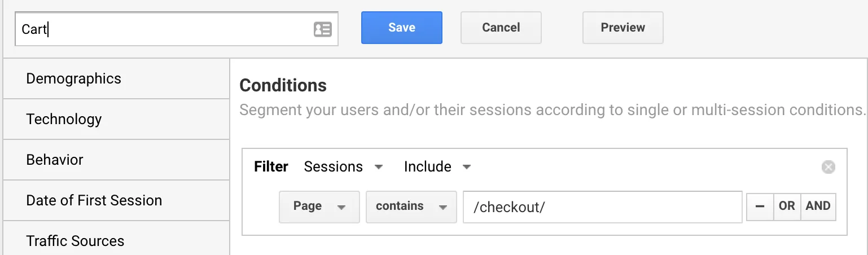Click the contact card icon in name field
The image size is (868, 255).
point(323,29)
